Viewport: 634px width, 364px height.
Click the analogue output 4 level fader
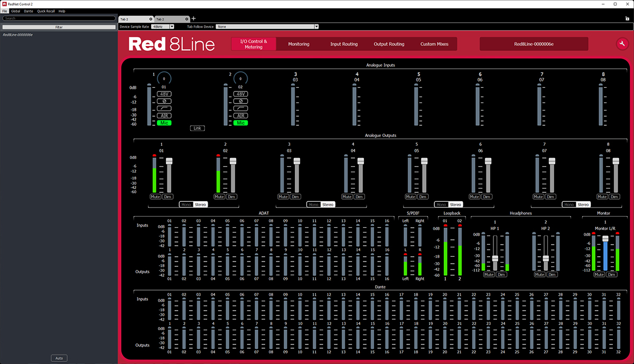click(361, 161)
